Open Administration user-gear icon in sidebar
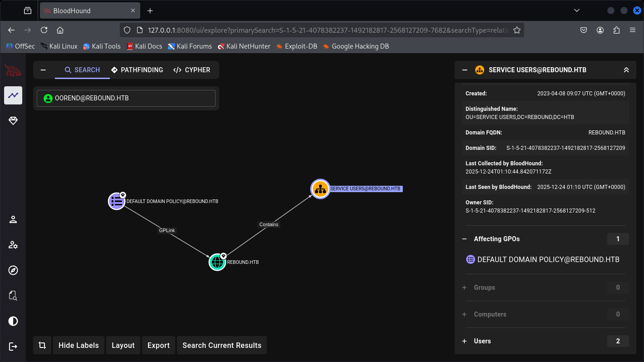This screenshot has width=644, height=362. pos(13,245)
